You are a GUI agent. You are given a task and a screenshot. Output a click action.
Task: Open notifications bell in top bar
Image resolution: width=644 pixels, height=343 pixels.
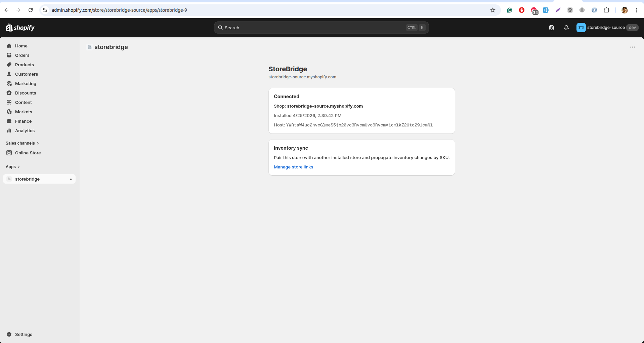coord(566,28)
